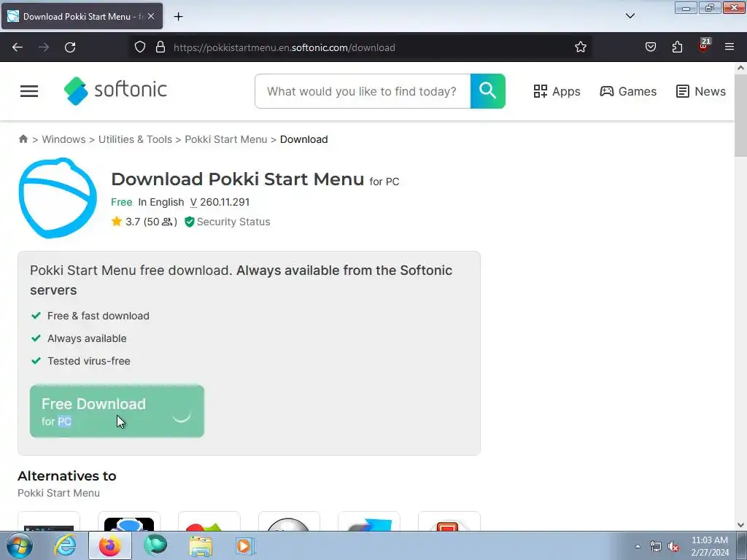Click the home breadcrumb icon
Viewport: 747px width, 560px height.
[x=23, y=139]
